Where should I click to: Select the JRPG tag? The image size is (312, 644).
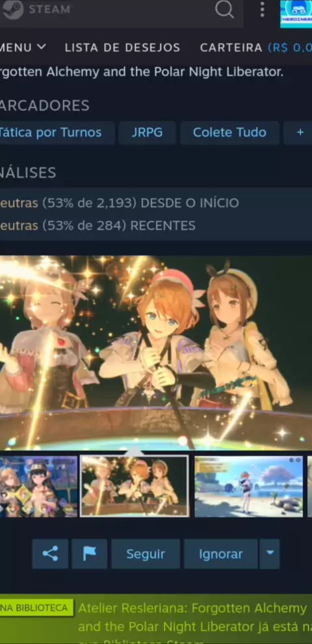click(x=147, y=132)
